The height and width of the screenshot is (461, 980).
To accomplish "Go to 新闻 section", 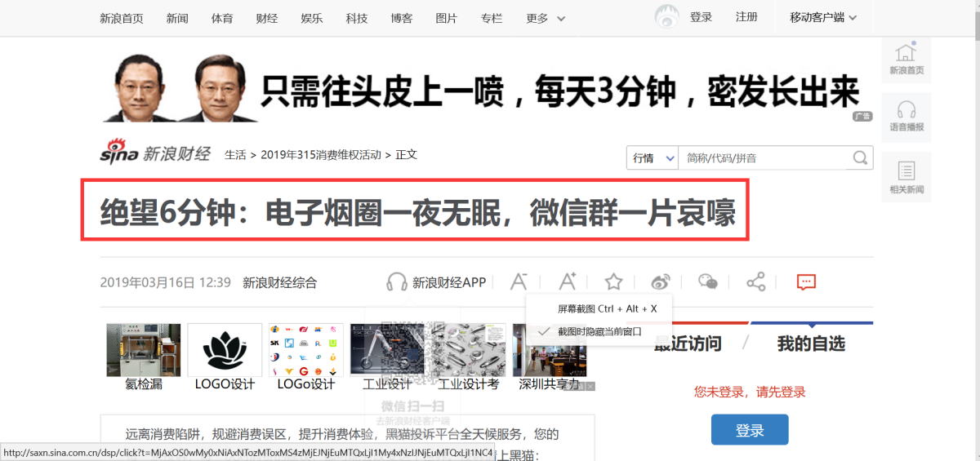I will point(177,18).
